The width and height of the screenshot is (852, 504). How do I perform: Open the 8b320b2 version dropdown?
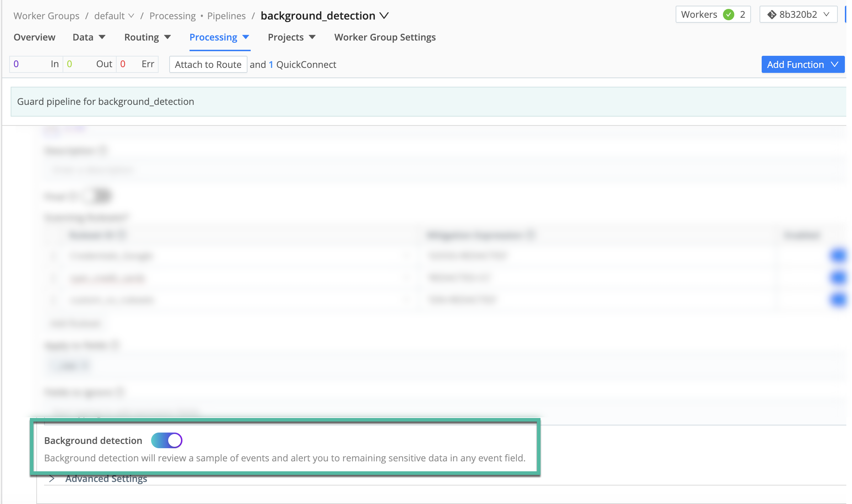click(x=798, y=15)
